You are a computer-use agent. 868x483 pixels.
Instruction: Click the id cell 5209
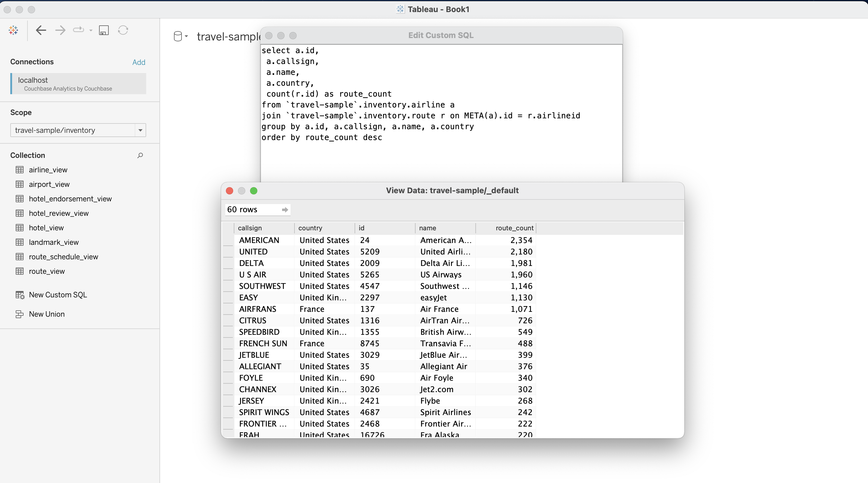385,251
